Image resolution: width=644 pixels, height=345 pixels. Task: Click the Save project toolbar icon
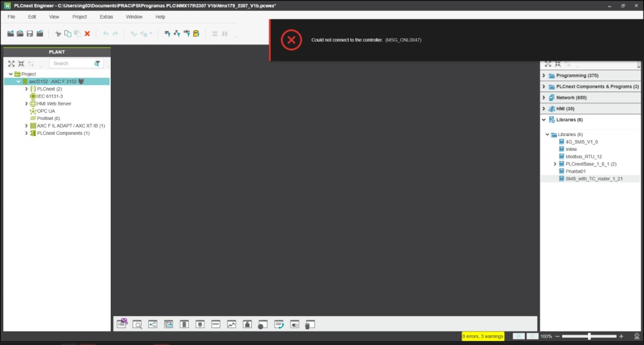click(30, 34)
